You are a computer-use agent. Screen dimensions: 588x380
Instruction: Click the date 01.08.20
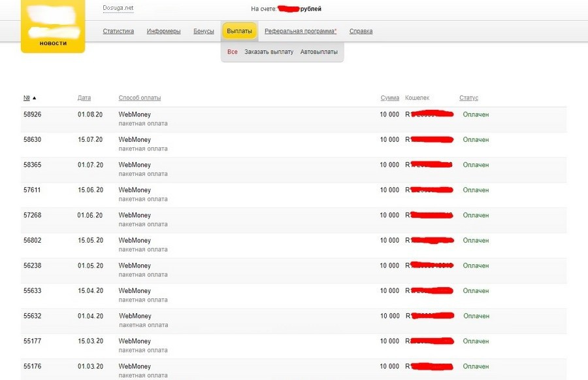click(x=90, y=114)
